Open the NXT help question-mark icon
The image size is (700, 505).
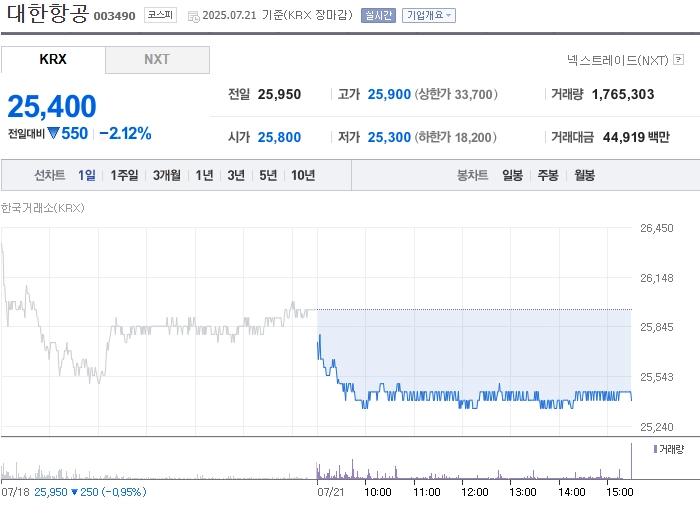click(x=679, y=59)
